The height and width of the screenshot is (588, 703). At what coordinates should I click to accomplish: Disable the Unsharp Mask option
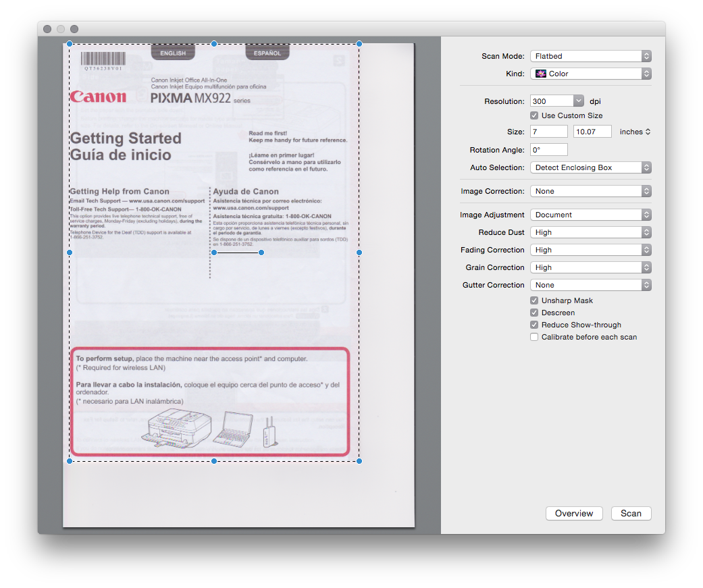pos(534,300)
